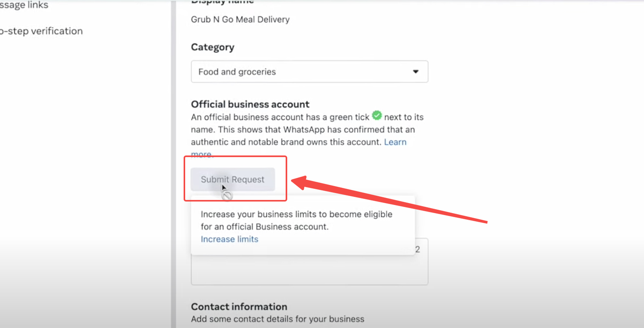Click the Category dropdown caret arrow

(x=416, y=72)
